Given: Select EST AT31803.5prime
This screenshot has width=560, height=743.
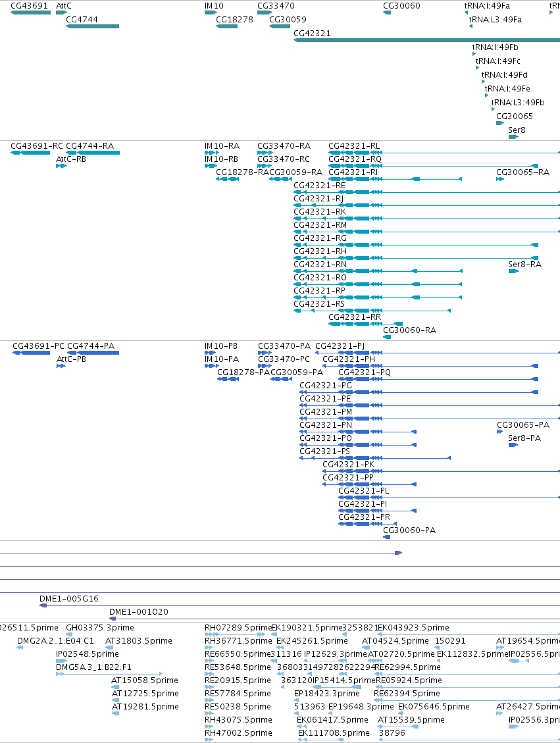Looking at the screenshot, I should coord(109,648).
